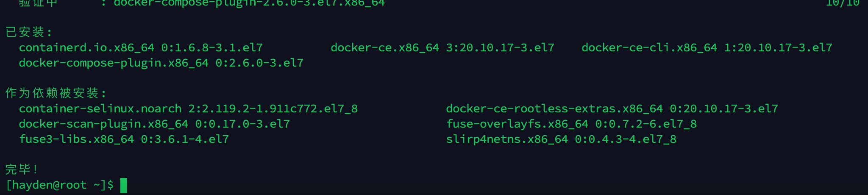
Task: Click the version string 0:2.6.0-3.el7
Action: tap(259, 63)
